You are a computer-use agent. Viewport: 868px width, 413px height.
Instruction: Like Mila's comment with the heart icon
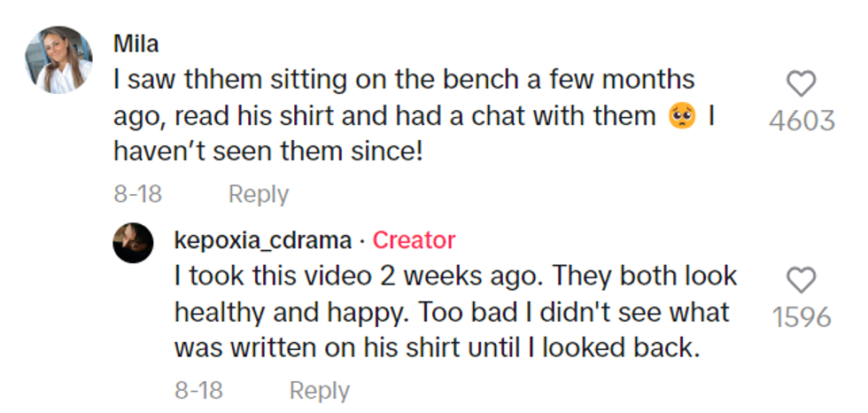801,84
